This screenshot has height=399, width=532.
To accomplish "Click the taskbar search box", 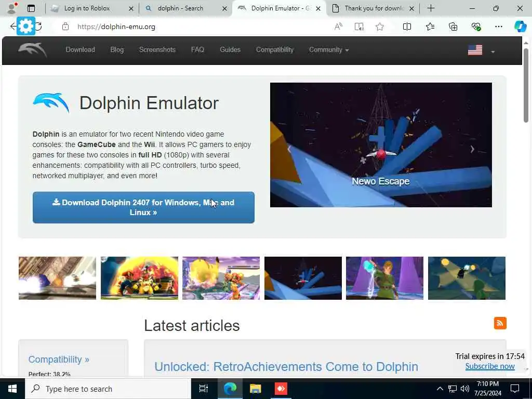I will pos(108,389).
